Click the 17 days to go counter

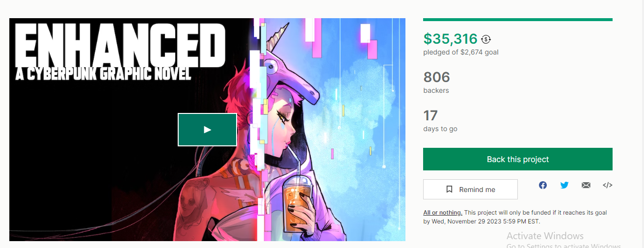430,116
